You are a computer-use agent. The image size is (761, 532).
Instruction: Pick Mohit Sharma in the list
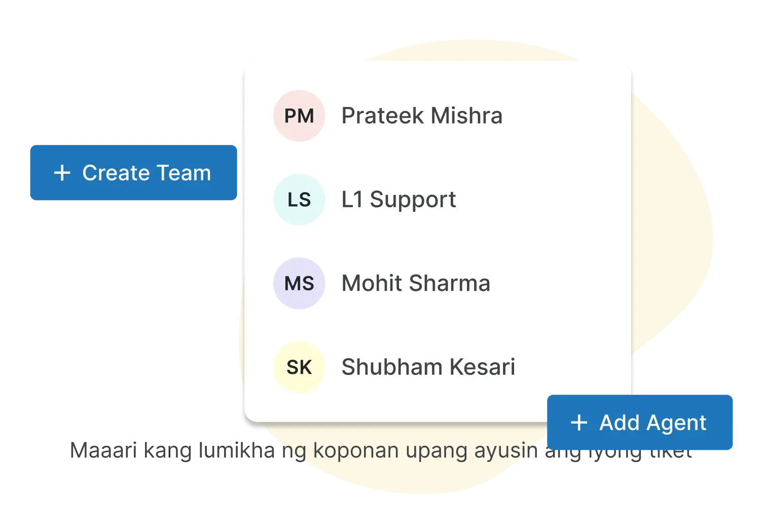(x=416, y=283)
